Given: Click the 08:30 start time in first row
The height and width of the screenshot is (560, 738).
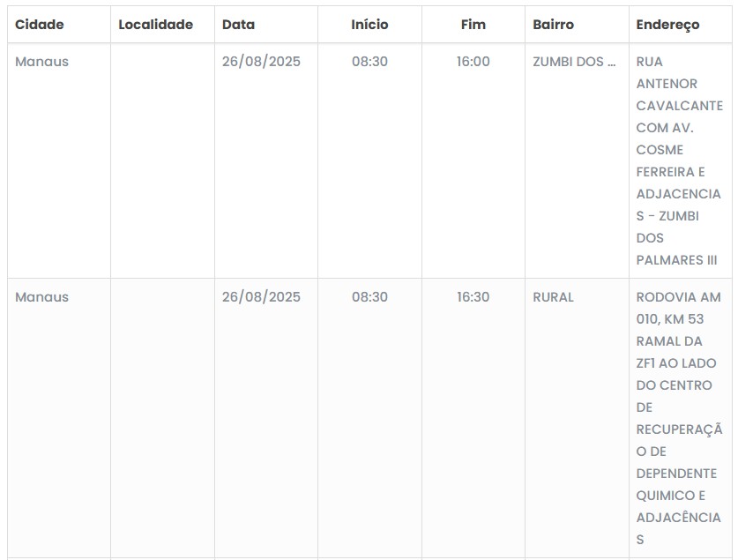Looking at the screenshot, I should [369, 62].
